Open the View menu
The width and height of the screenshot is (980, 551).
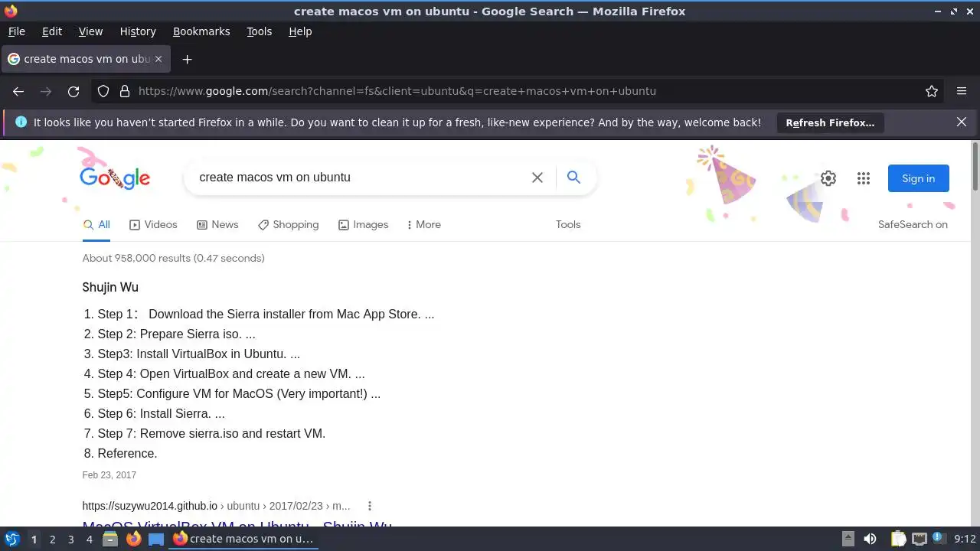coord(90,31)
